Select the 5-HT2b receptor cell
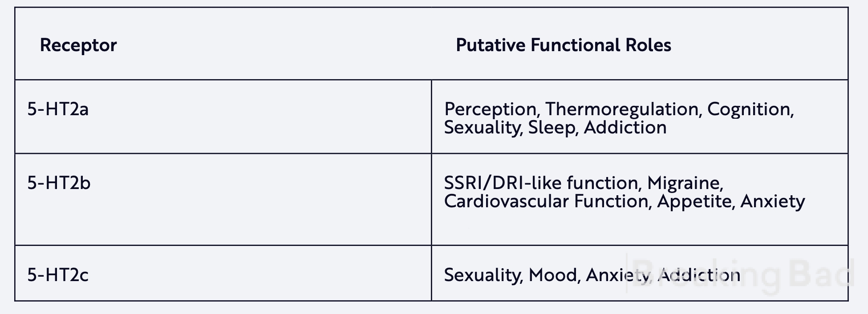 coord(223,200)
